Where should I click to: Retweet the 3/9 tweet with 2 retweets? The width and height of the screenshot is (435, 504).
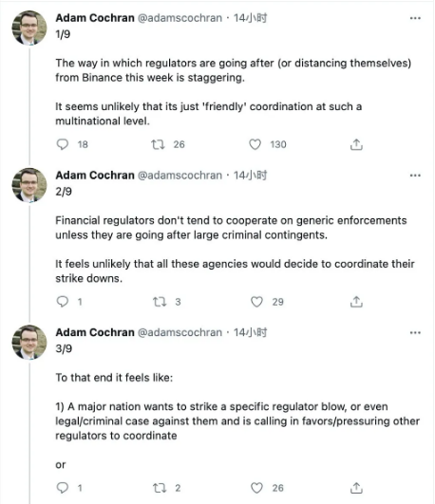tap(160, 488)
